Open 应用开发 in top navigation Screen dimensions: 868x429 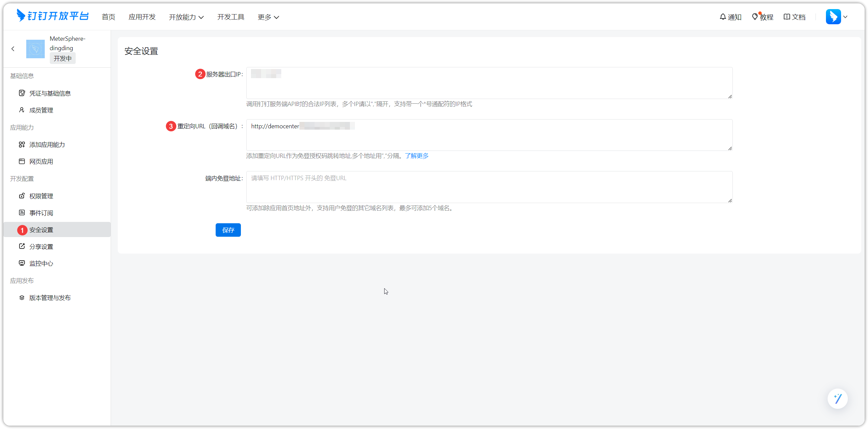click(142, 17)
